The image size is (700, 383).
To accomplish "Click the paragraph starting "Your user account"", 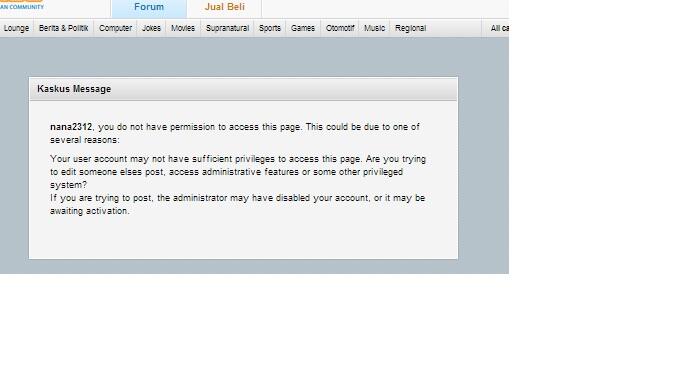I will (x=238, y=172).
